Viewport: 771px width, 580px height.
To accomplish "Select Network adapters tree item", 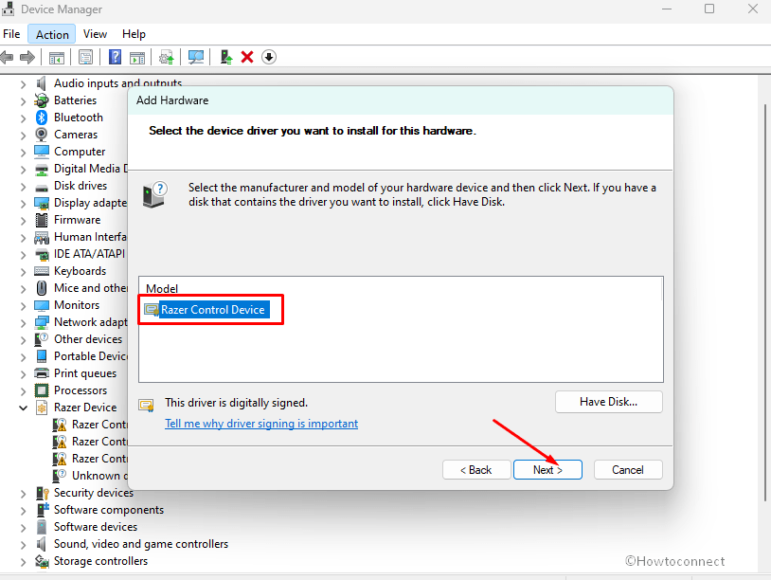I will tap(90, 322).
